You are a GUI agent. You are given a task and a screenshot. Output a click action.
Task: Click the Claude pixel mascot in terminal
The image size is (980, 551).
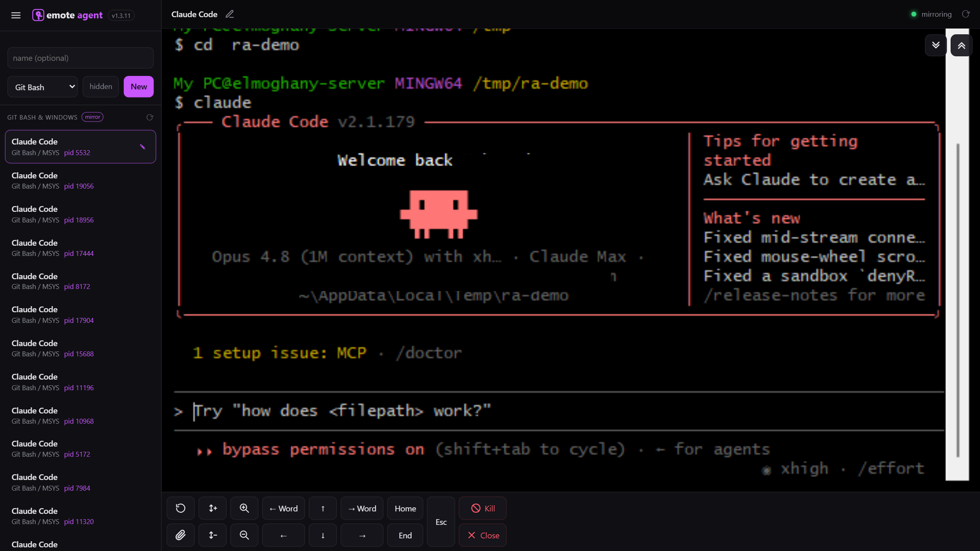tap(439, 214)
